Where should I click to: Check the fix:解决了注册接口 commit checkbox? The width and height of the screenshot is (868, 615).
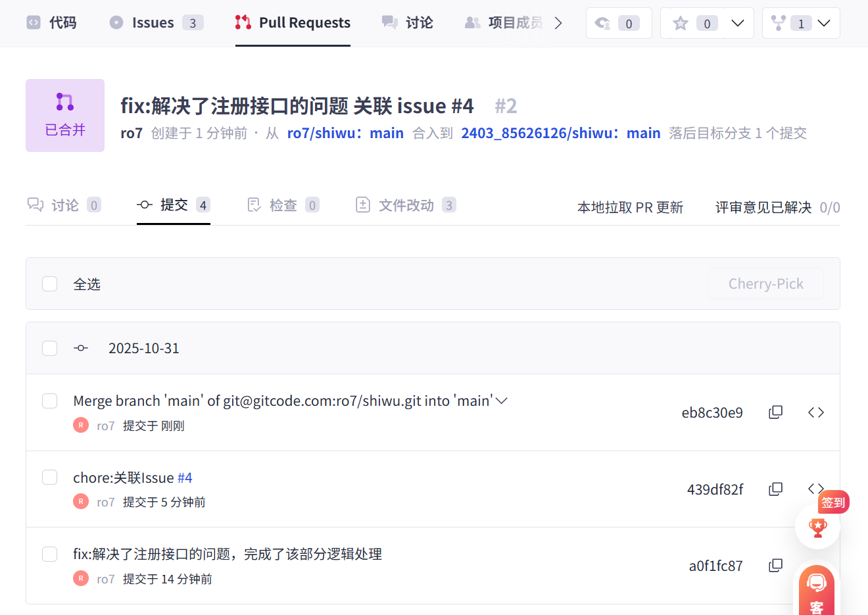tap(50, 554)
